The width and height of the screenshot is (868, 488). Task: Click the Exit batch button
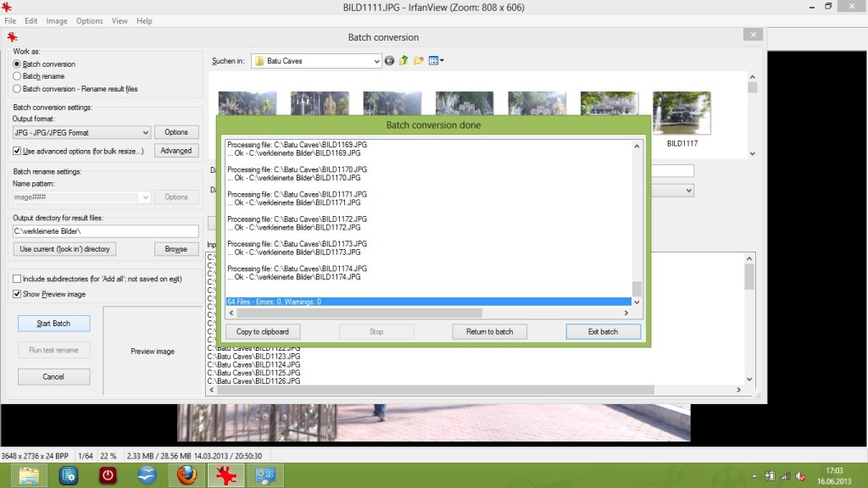click(x=603, y=331)
